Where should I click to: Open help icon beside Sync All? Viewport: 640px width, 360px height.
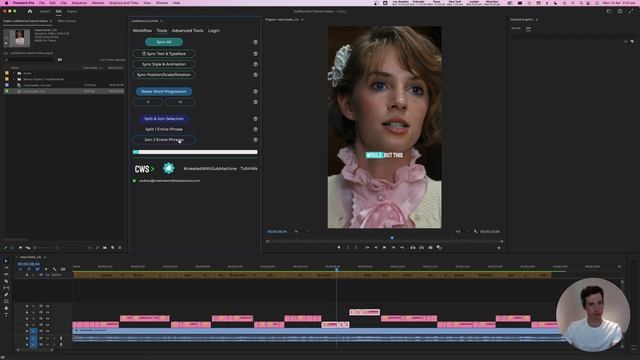pyautogui.click(x=255, y=42)
